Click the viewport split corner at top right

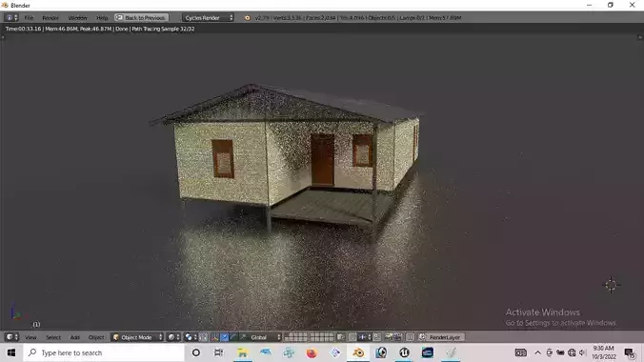point(640,37)
